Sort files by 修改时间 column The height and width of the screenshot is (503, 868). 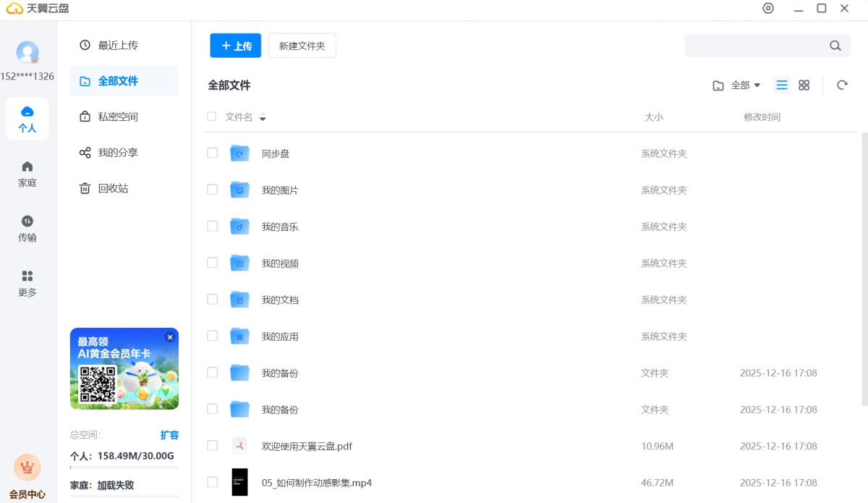point(762,117)
